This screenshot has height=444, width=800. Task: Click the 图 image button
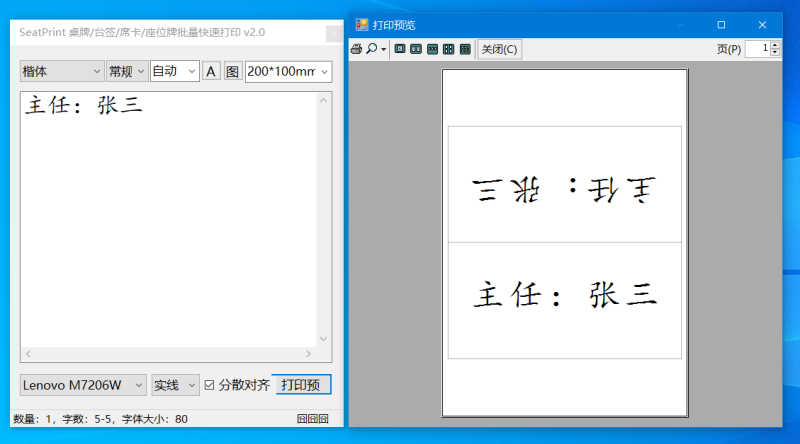click(233, 71)
